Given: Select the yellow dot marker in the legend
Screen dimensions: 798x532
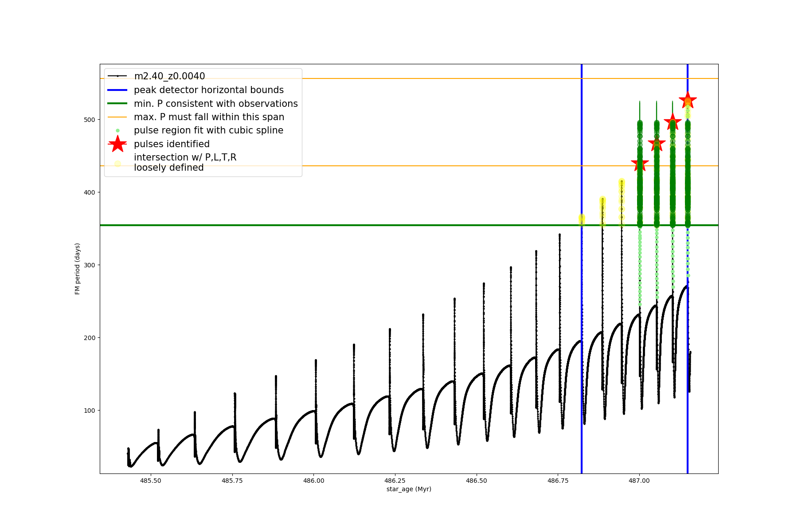Looking at the screenshot, I should point(117,164).
